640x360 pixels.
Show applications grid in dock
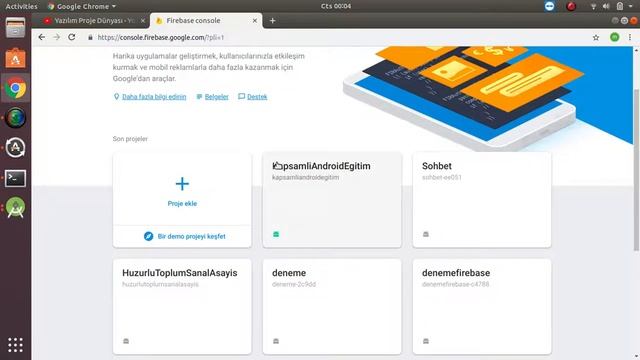tap(16, 345)
